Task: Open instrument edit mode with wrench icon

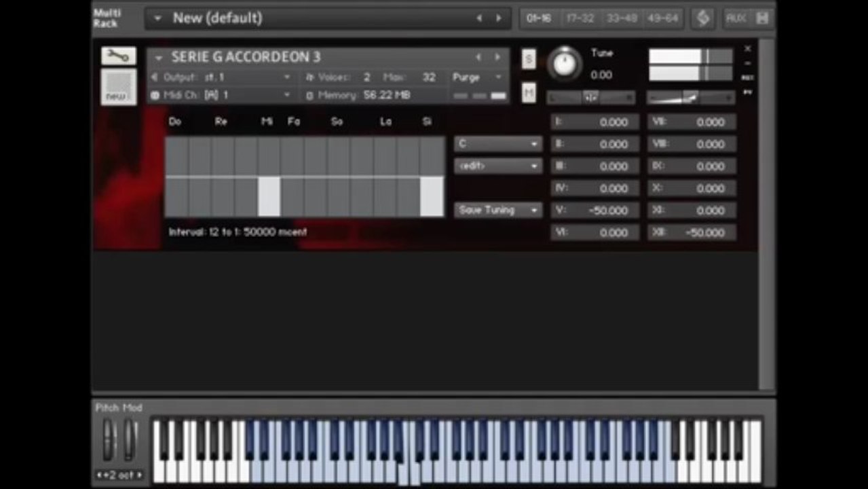Action: pyautogui.click(x=119, y=56)
